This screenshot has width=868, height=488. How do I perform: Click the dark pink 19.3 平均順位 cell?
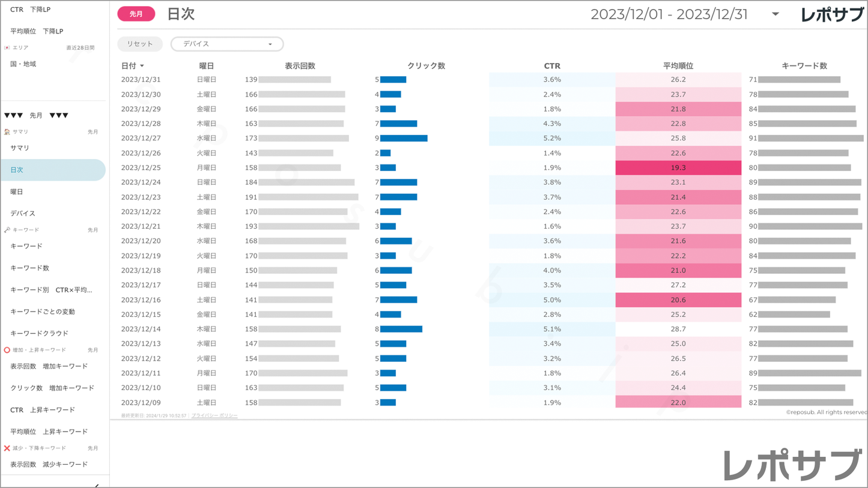click(678, 167)
